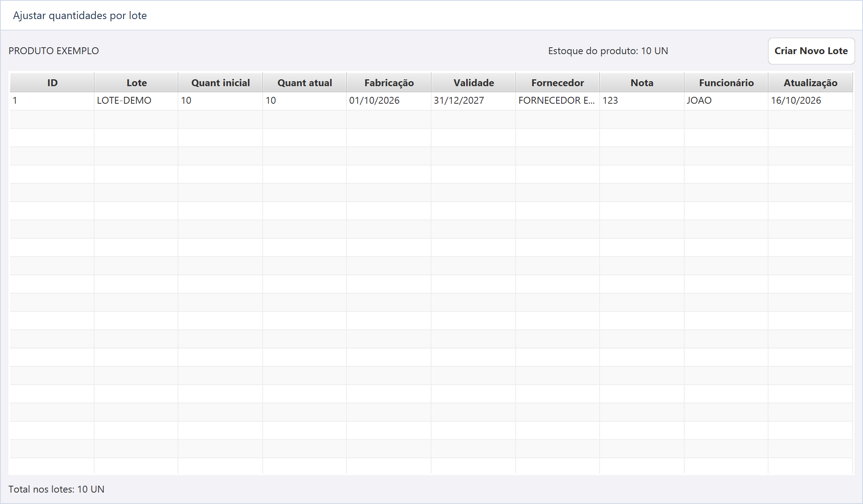Sort by the ID column header
The image size is (863, 504).
pyautogui.click(x=52, y=83)
